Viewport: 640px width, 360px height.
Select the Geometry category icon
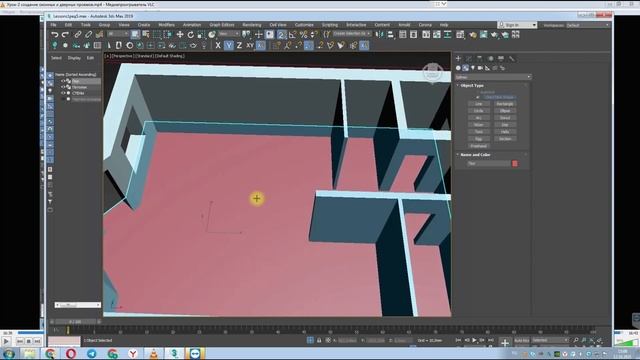[x=458, y=68]
